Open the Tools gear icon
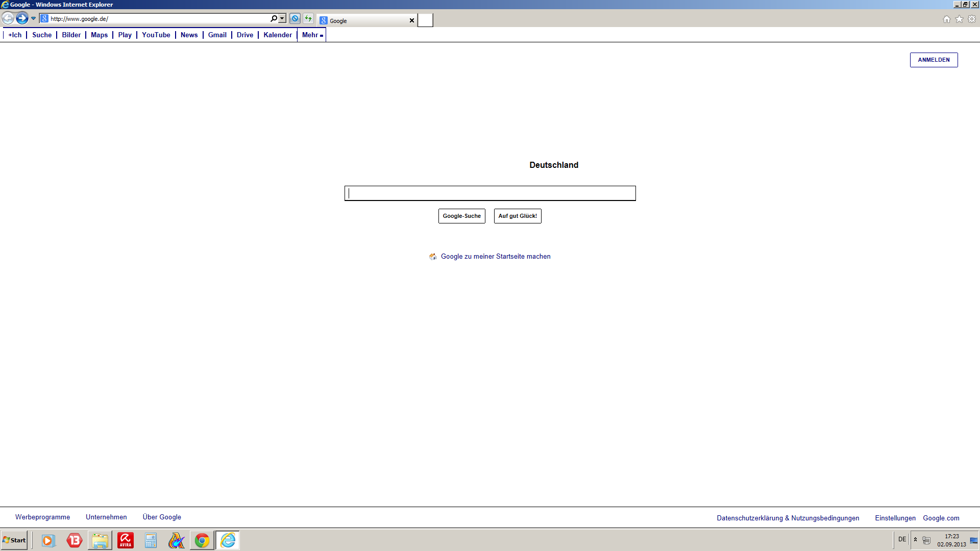 [972, 19]
